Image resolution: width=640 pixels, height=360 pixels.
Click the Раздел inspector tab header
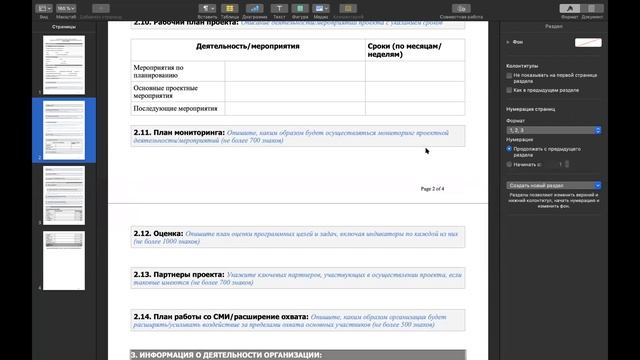coord(554,26)
